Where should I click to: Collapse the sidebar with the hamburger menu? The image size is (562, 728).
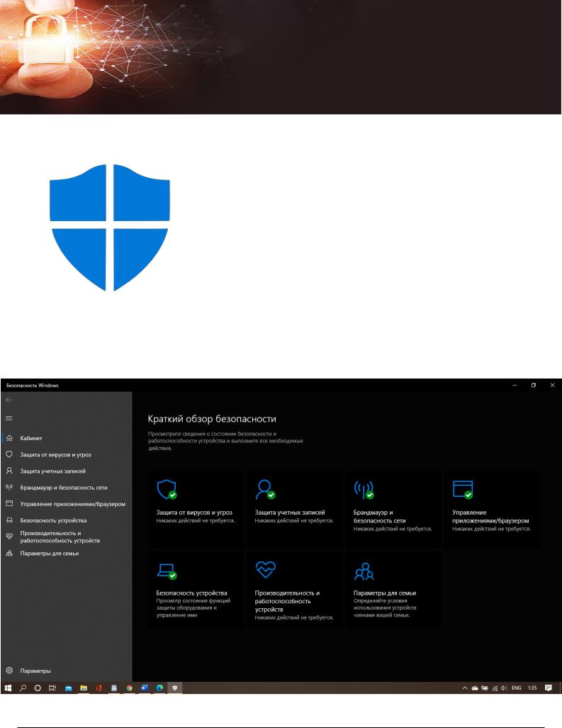tap(9, 418)
